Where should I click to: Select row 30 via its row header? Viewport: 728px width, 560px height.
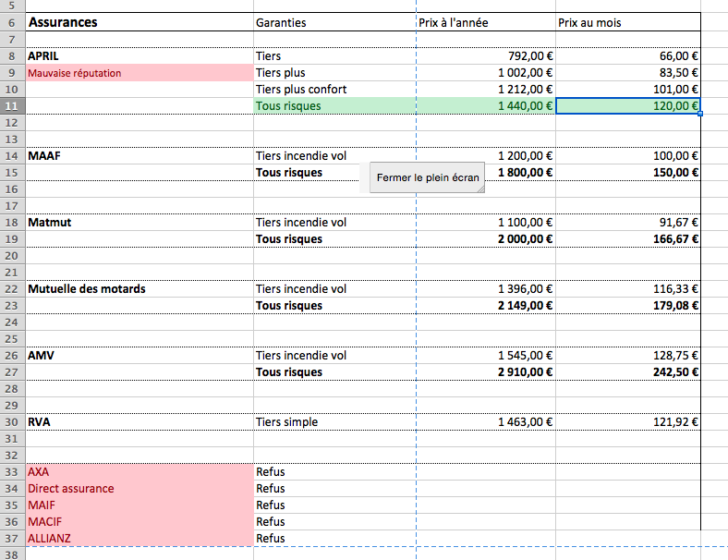coord(11,422)
